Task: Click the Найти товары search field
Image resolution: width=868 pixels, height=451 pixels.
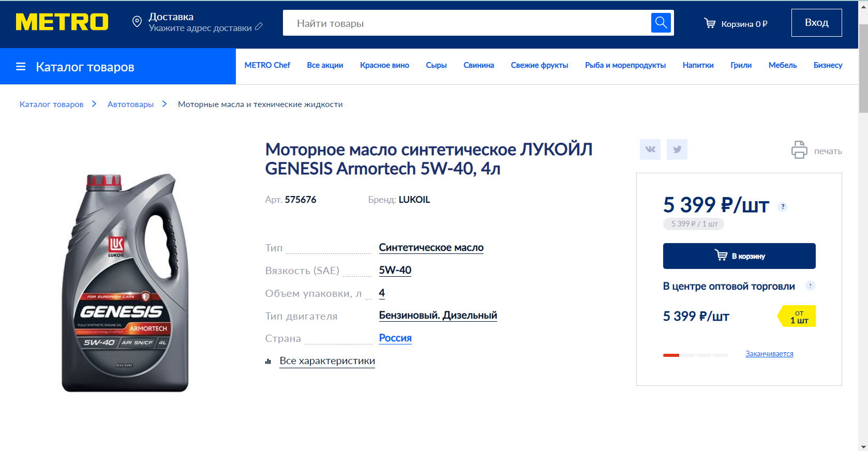Action: pyautogui.click(x=467, y=23)
